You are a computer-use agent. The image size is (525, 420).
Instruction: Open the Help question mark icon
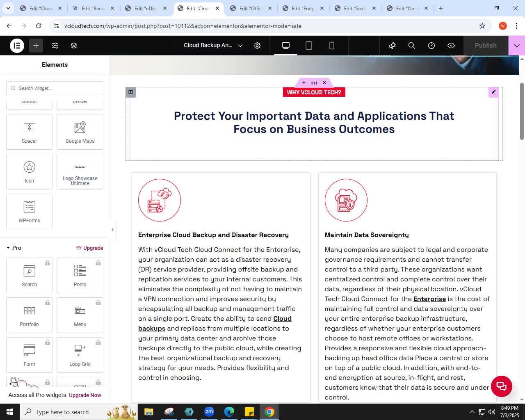coord(431,46)
